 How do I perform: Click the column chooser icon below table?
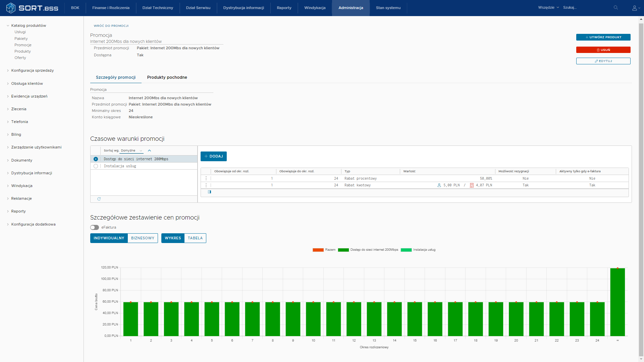[x=209, y=192]
